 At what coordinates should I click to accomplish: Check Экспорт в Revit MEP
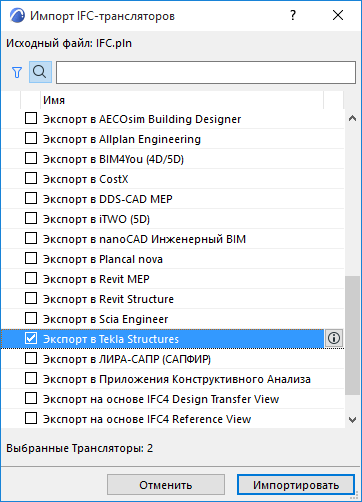[x=31, y=278]
